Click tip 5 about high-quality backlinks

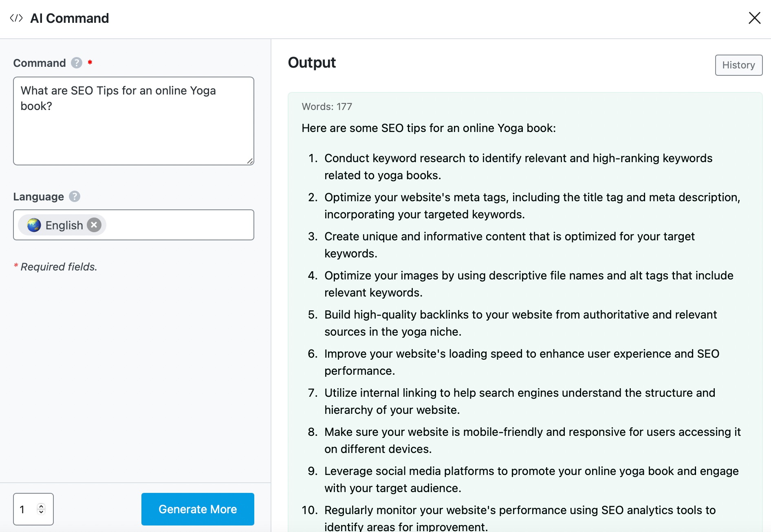pyautogui.click(x=521, y=323)
